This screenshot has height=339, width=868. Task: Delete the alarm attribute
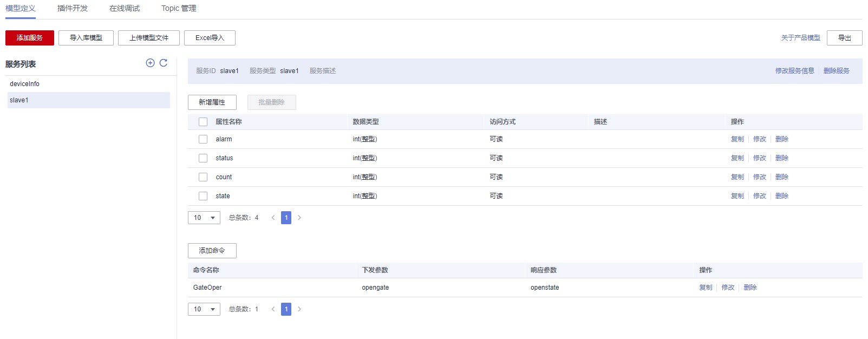(782, 139)
